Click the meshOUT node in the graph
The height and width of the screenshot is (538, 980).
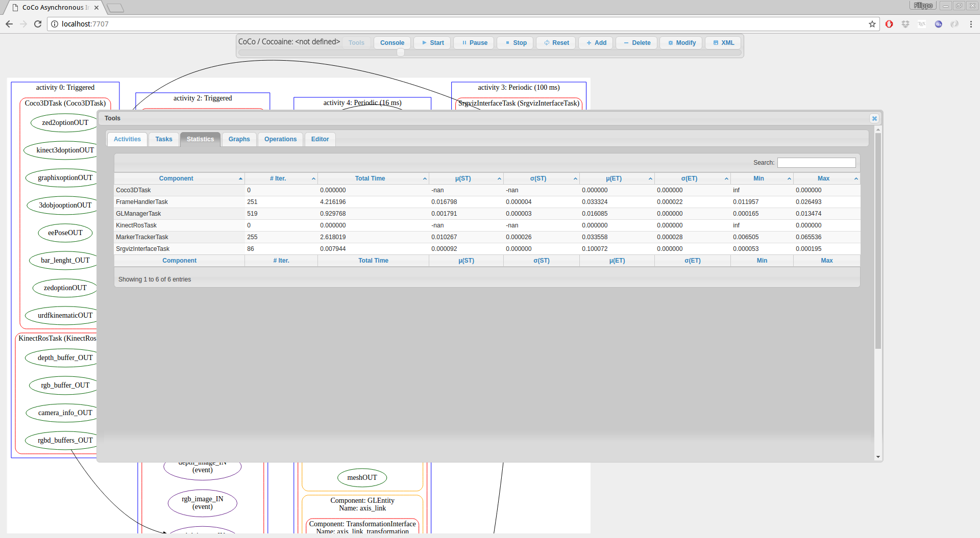coord(362,478)
